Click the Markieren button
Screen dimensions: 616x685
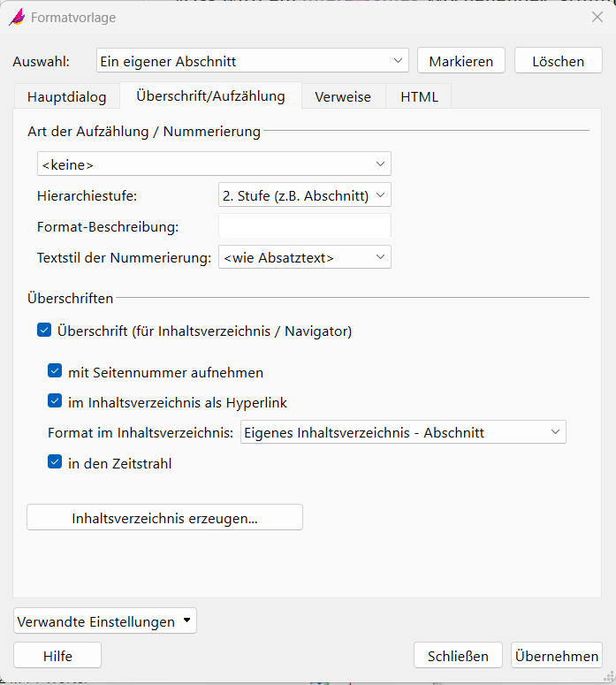click(460, 61)
